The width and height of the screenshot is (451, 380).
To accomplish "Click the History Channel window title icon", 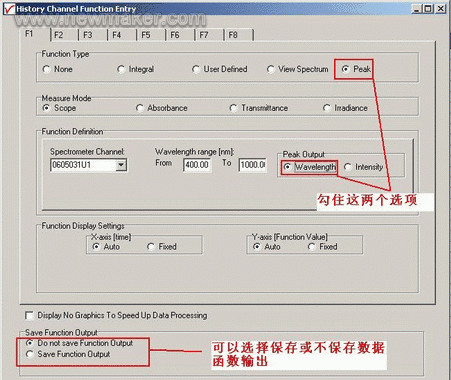I will tap(9, 8).
